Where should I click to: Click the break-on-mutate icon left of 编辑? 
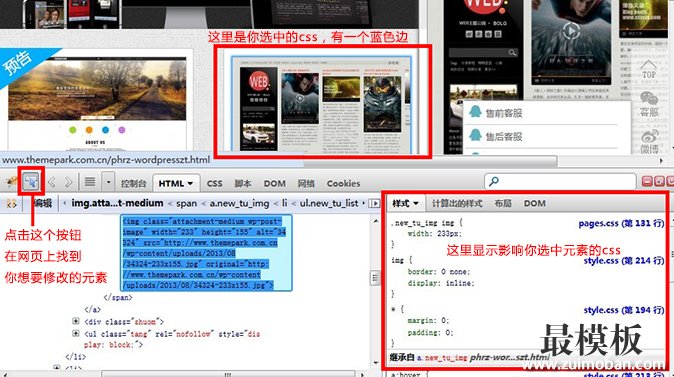tap(11, 203)
